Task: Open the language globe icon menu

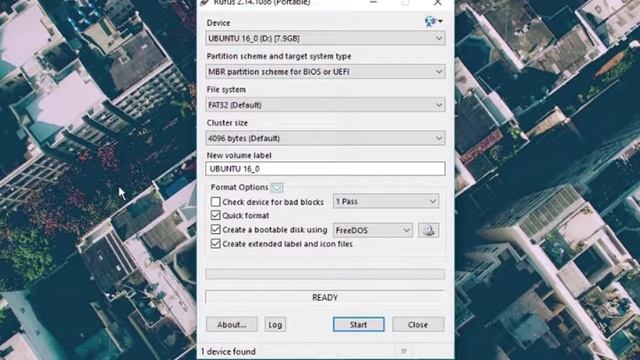Action: 433,21
